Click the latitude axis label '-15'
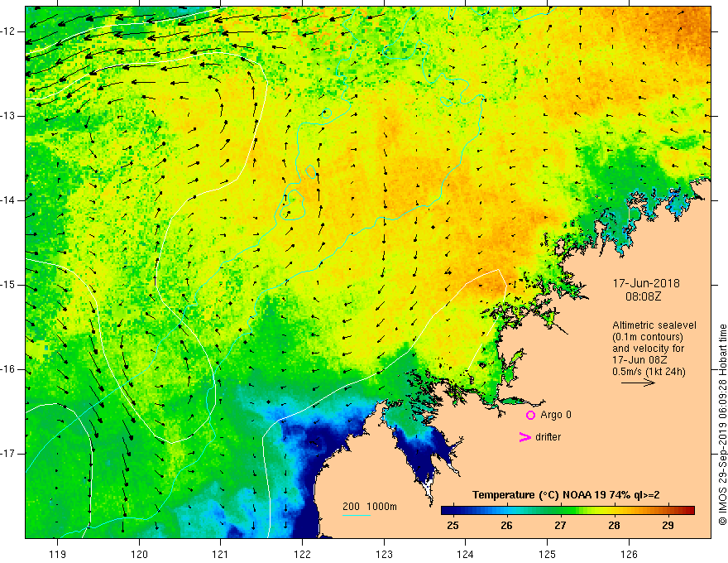728x563 pixels. (x=8, y=285)
